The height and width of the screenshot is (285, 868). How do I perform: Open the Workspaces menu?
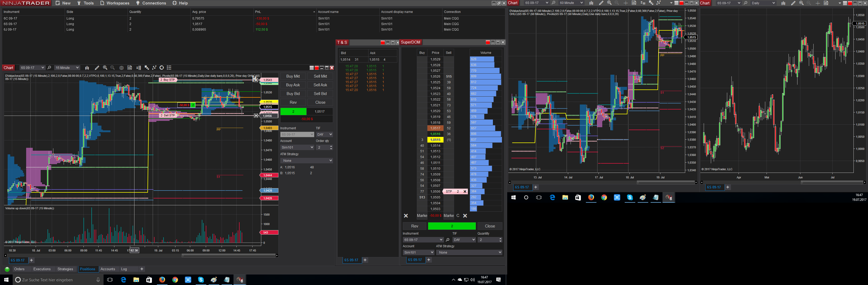coord(115,3)
